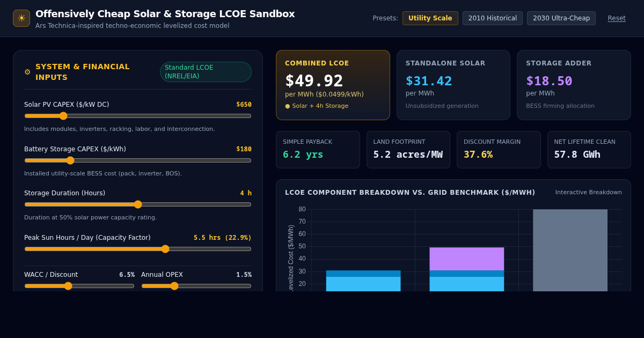644x338 pixels.
Task: Adjust the Solar PV CAPEX slider
Action: pyautogui.click(x=138, y=116)
